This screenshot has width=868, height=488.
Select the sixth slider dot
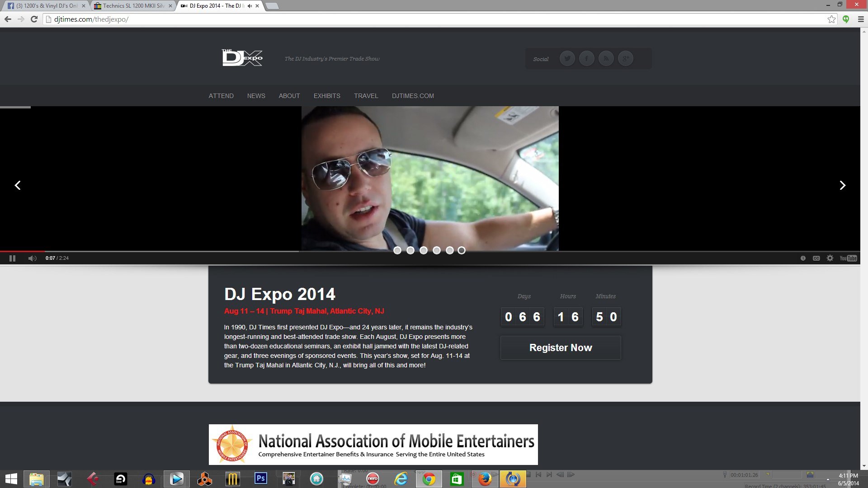click(462, 250)
